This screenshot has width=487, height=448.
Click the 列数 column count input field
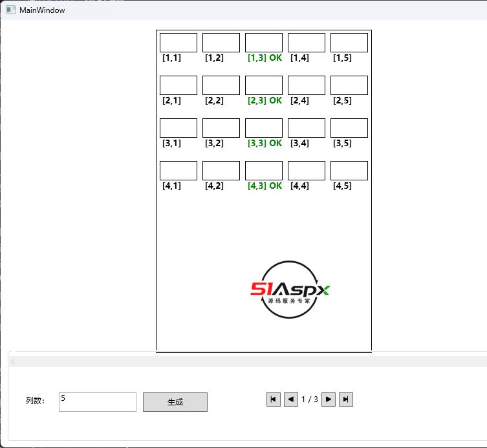point(97,401)
